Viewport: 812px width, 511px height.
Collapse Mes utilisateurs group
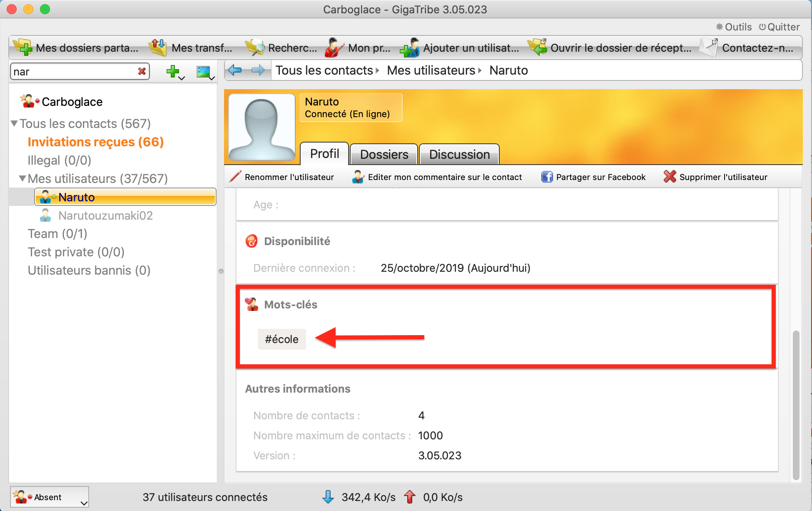22,178
